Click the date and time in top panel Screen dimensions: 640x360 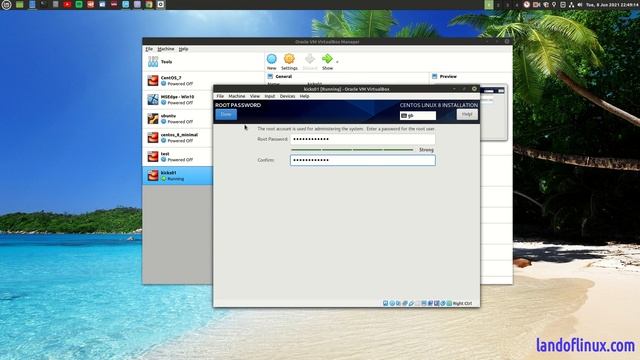[613, 5]
